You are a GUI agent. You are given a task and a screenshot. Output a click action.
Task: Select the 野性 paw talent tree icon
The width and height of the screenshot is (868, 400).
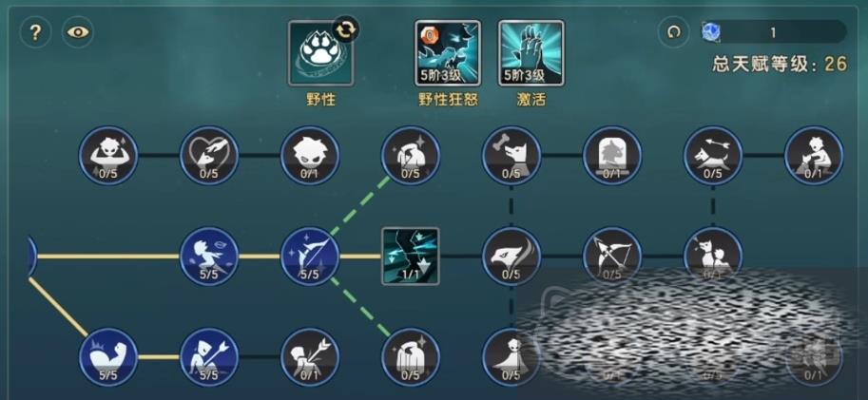pos(320,53)
